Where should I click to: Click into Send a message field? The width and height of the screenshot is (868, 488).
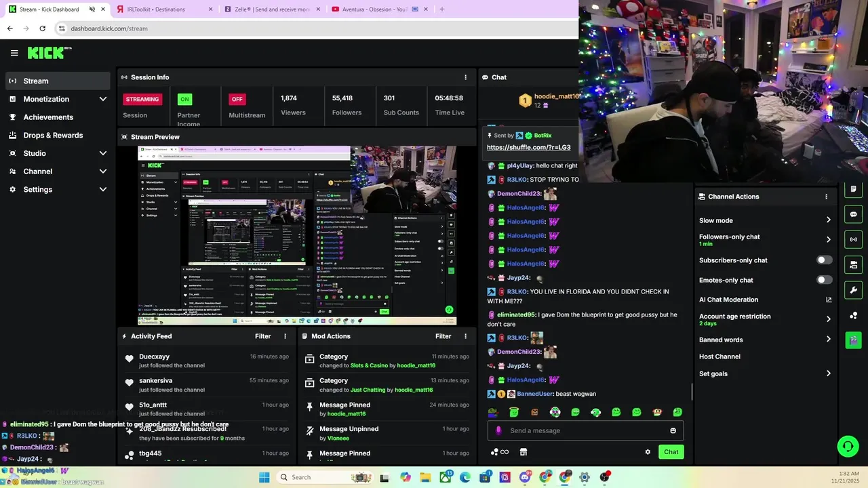[585, 430]
